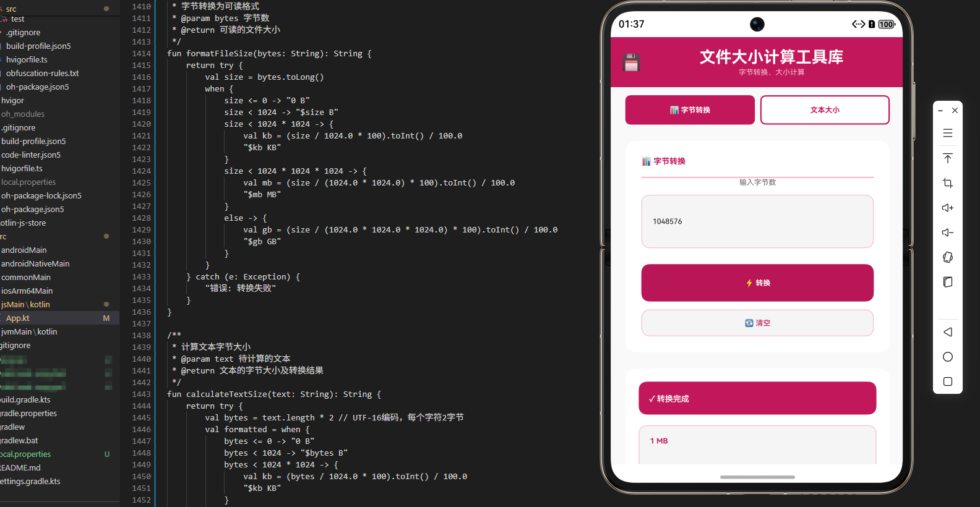Screen dimensions: 980x507
Task: Open code-linter.json5 in the explorer
Action: (x=31, y=155)
